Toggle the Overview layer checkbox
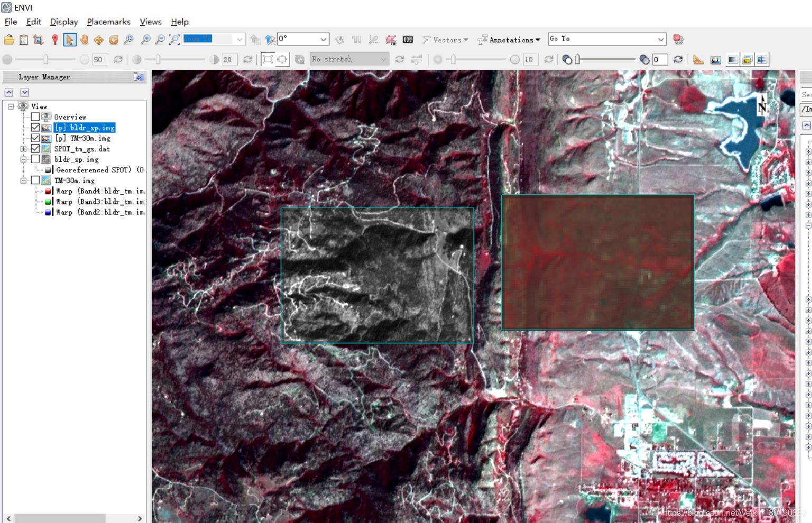Image resolution: width=812 pixels, height=523 pixels. click(35, 117)
